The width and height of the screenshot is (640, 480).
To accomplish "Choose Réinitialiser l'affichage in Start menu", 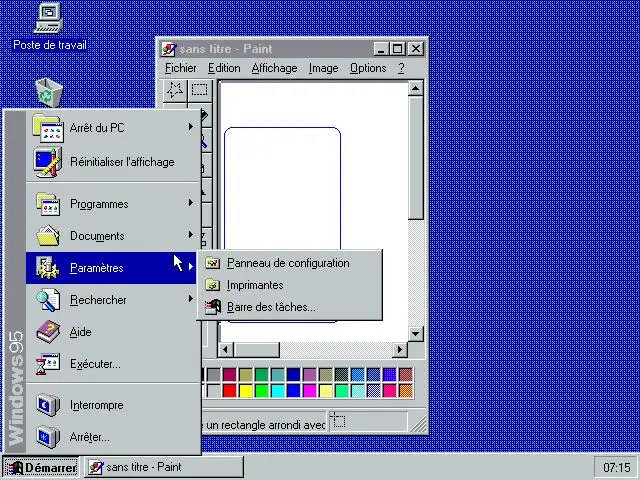I will [x=113, y=162].
